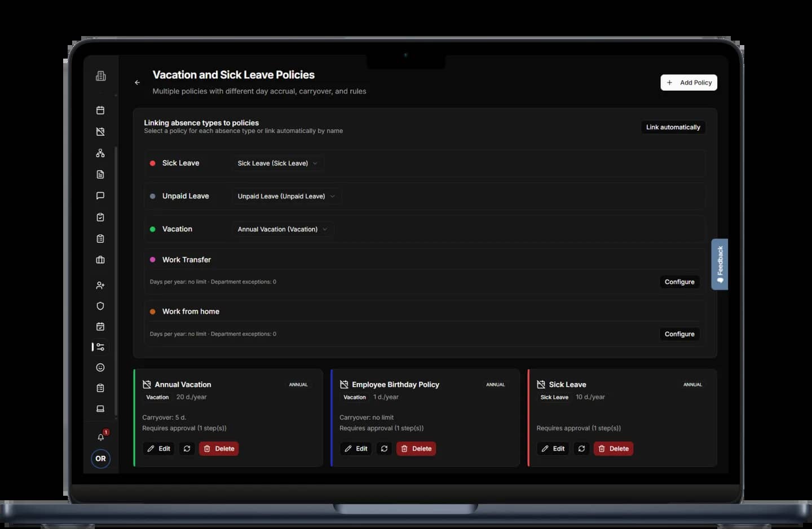The image size is (812, 529).
Task: Click the '10 d./year' value
Action: (590, 397)
